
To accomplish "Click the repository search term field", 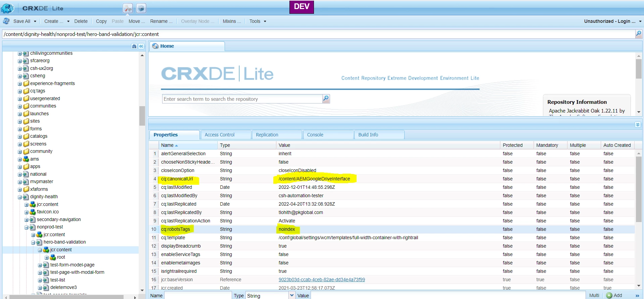I will click(x=242, y=99).
